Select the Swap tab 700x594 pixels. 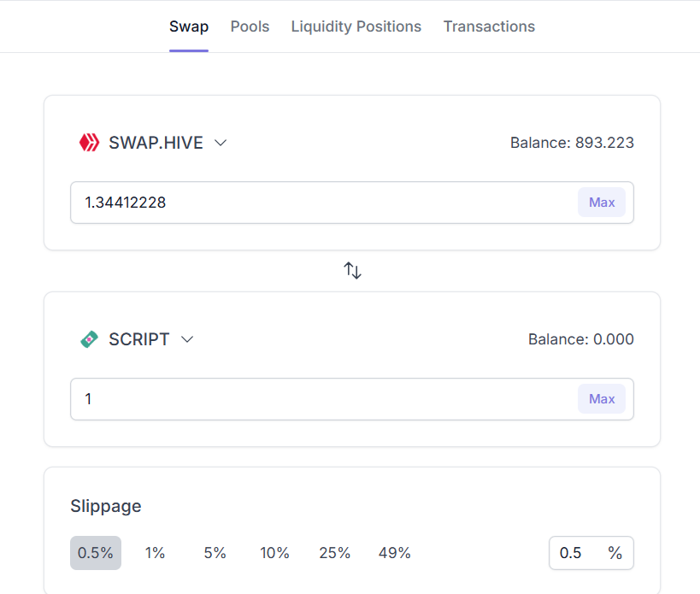pos(189,26)
